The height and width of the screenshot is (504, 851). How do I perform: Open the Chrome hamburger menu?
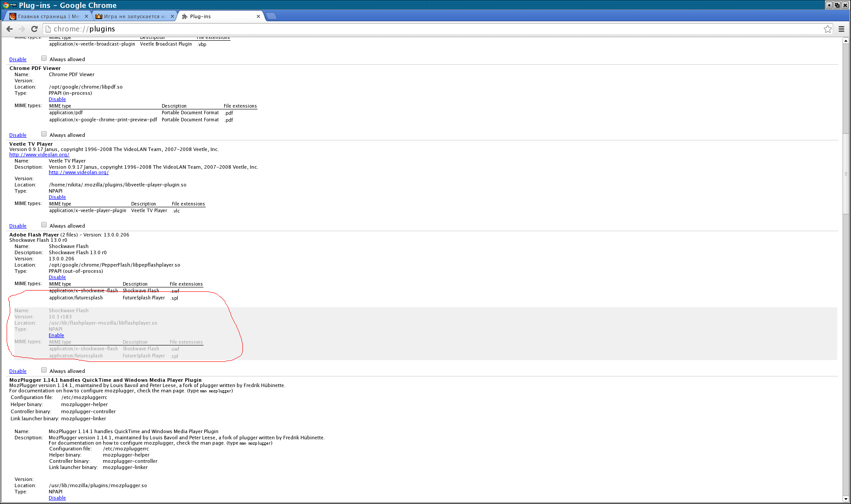(841, 29)
